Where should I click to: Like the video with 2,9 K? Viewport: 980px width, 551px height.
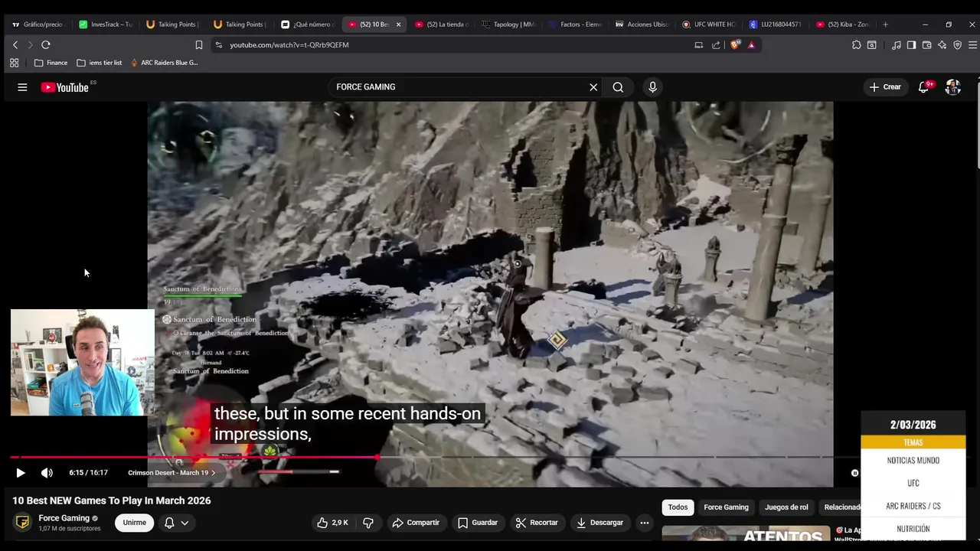(332, 523)
